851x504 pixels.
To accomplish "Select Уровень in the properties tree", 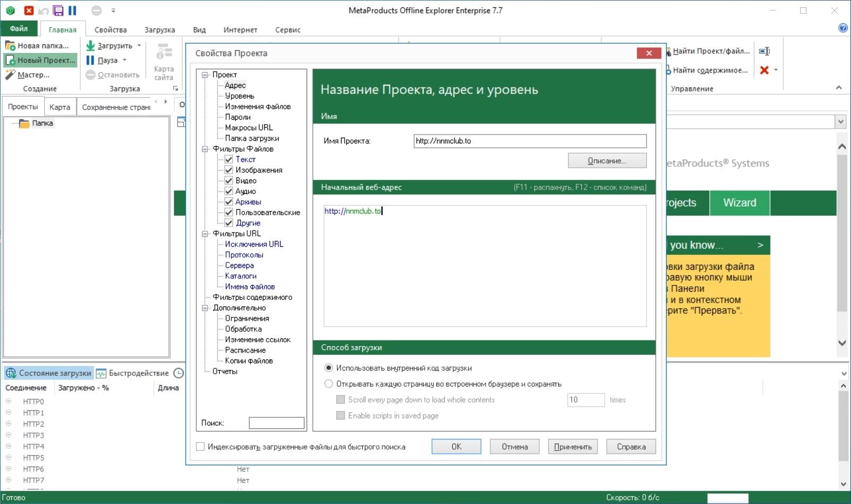I will click(239, 96).
